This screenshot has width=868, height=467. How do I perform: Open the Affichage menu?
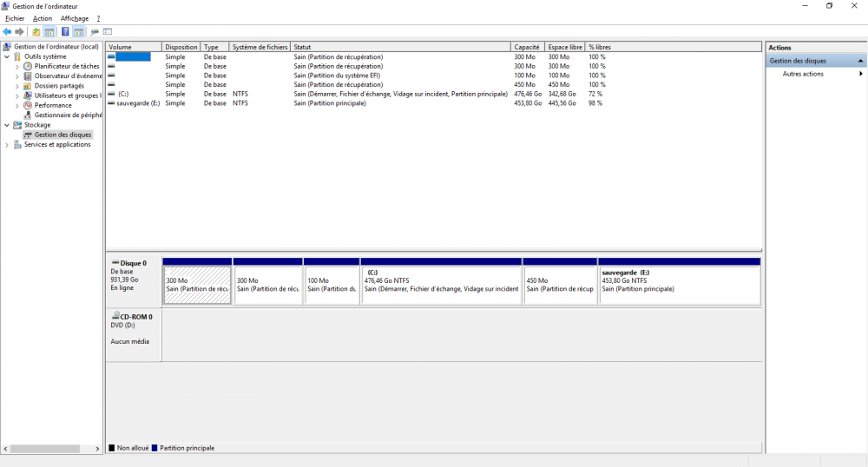point(74,18)
